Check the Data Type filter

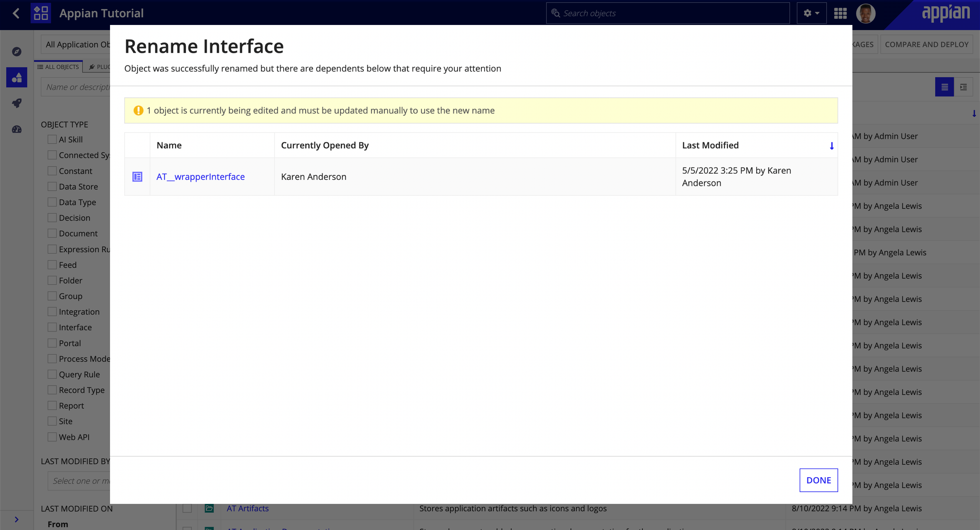coord(52,202)
